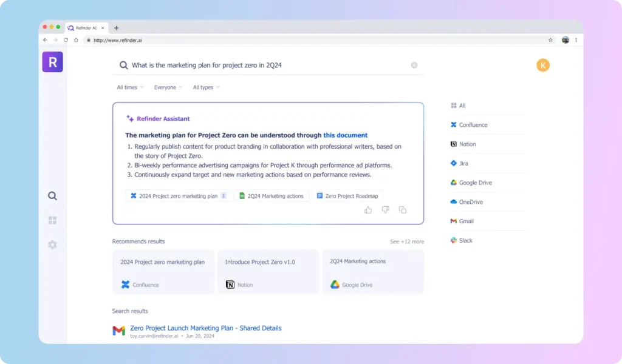Open 2Q24 Marketing actions source chip
Image resolution: width=622 pixels, height=364 pixels.
coord(272,196)
